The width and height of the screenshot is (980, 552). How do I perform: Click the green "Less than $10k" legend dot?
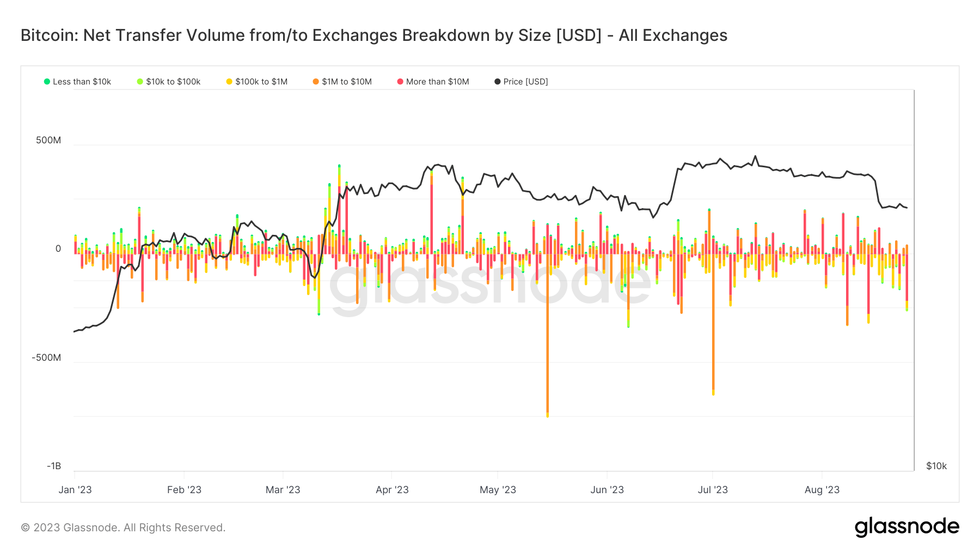[47, 82]
